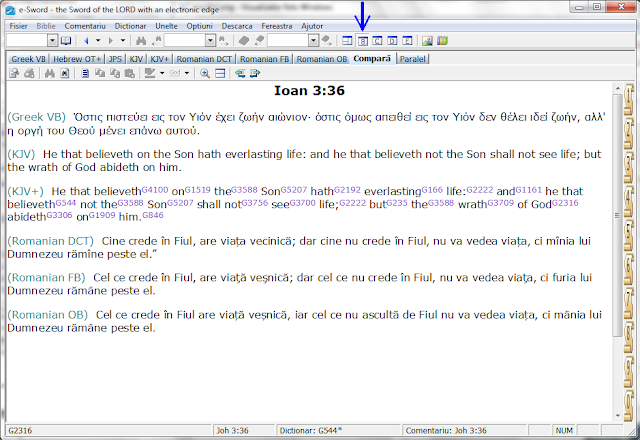
Task: Click the binoculars icon in Bible toolbar
Action: 50,73
